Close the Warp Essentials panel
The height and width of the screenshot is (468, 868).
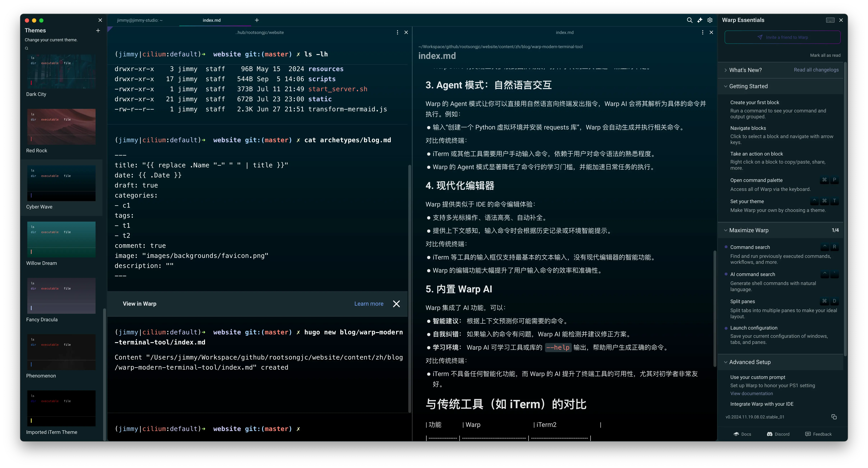841,20
